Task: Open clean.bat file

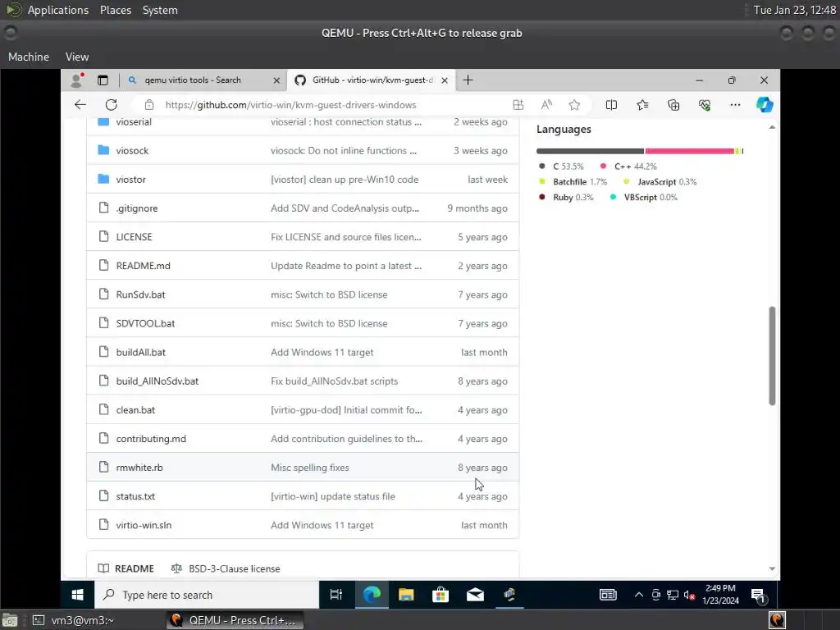Action: click(135, 410)
